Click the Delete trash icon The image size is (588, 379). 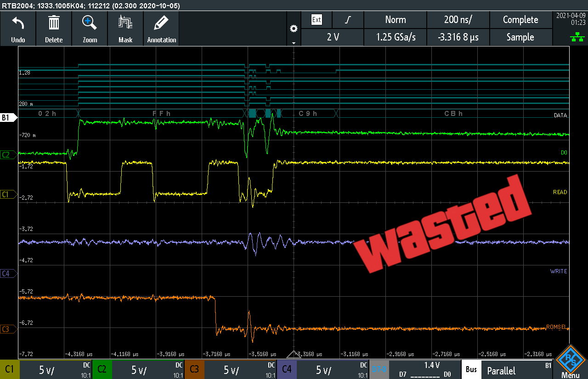[x=54, y=23]
